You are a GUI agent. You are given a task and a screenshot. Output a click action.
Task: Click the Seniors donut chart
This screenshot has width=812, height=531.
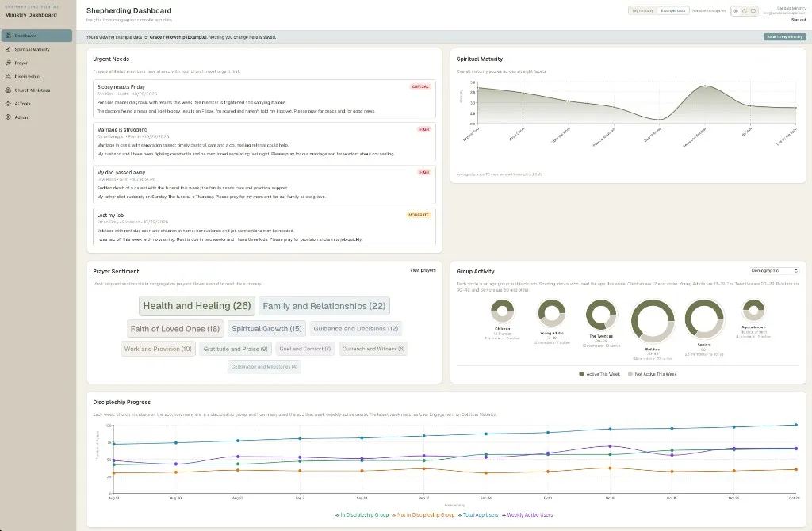coord(704,319)
